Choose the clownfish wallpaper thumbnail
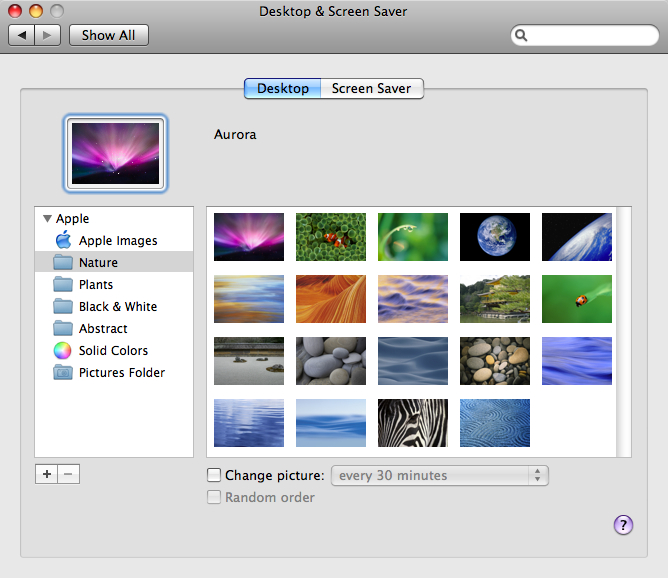This screenshot has height=578, width=668. coord(331,237)
